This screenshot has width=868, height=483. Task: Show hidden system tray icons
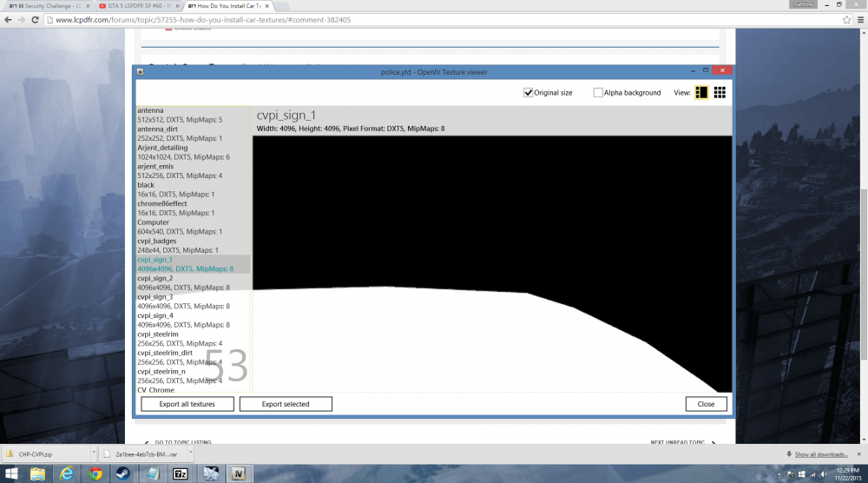coord(779,474)
